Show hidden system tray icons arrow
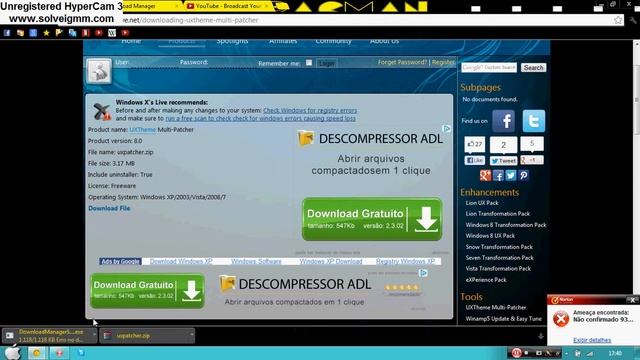The image size is (640, 360). pos(567,353)
